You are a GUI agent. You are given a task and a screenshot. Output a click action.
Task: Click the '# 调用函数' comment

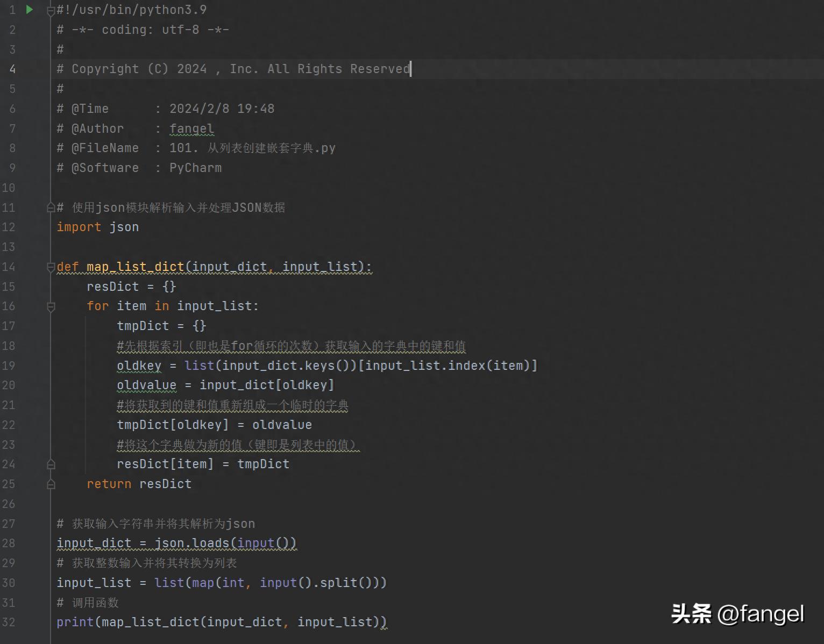pyautogui.click(x=88, y=603)
